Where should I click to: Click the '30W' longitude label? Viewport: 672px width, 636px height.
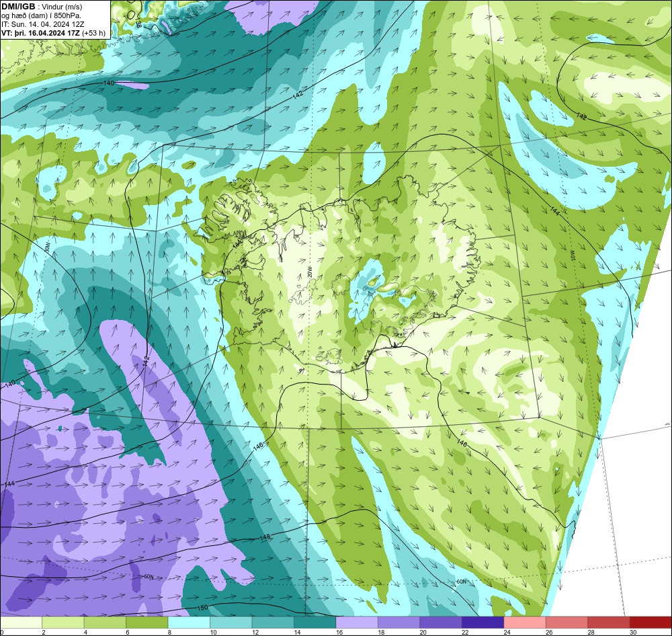pos(47,247)
